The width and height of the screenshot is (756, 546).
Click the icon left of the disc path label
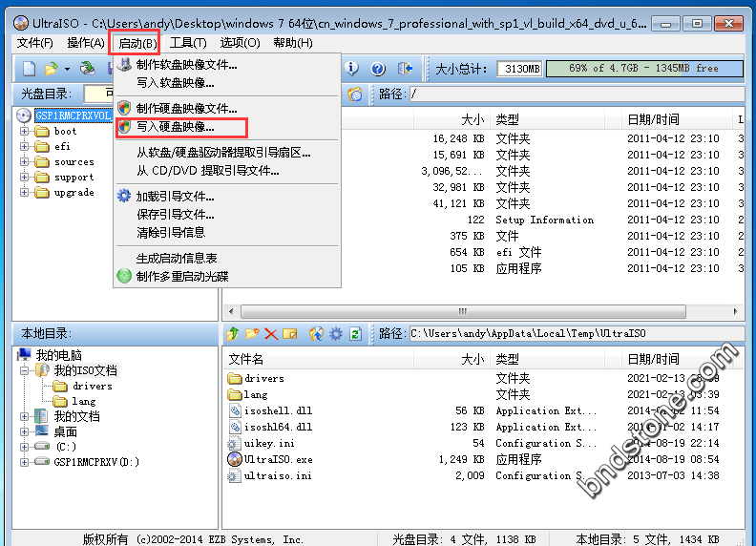355,94
